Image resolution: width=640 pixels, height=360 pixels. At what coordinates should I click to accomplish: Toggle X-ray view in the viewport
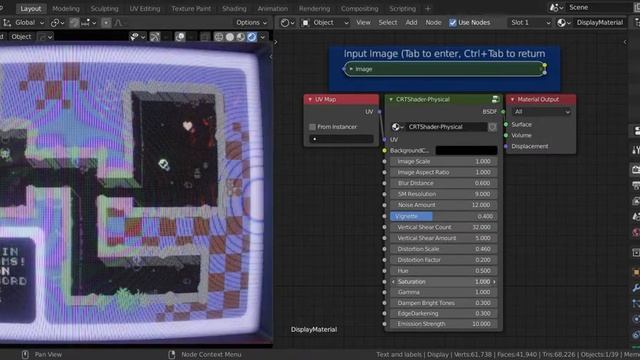(x=205, y=37)
